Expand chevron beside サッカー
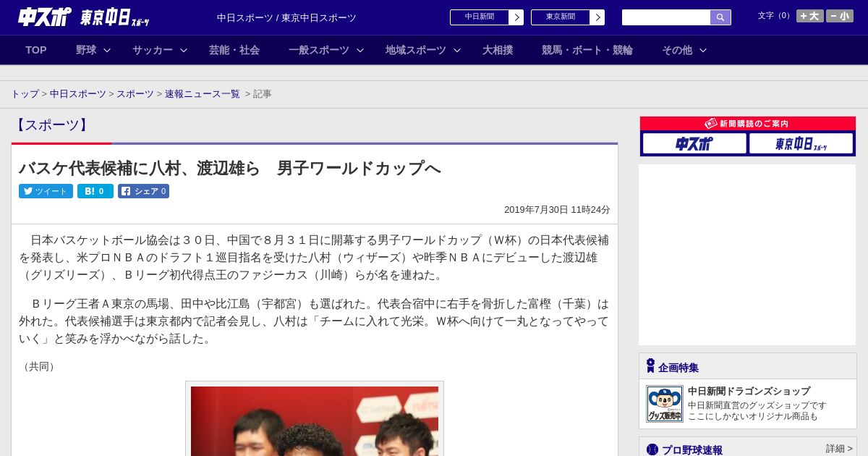The width and height of the screenshot is (868, 456). 184,51
